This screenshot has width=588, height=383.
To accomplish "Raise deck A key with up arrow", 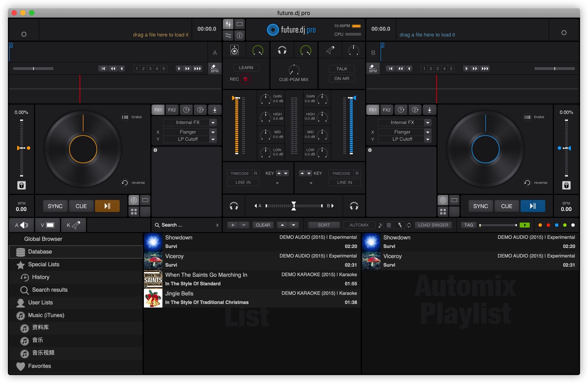I will pyautogui.click(x=279, y=173).
